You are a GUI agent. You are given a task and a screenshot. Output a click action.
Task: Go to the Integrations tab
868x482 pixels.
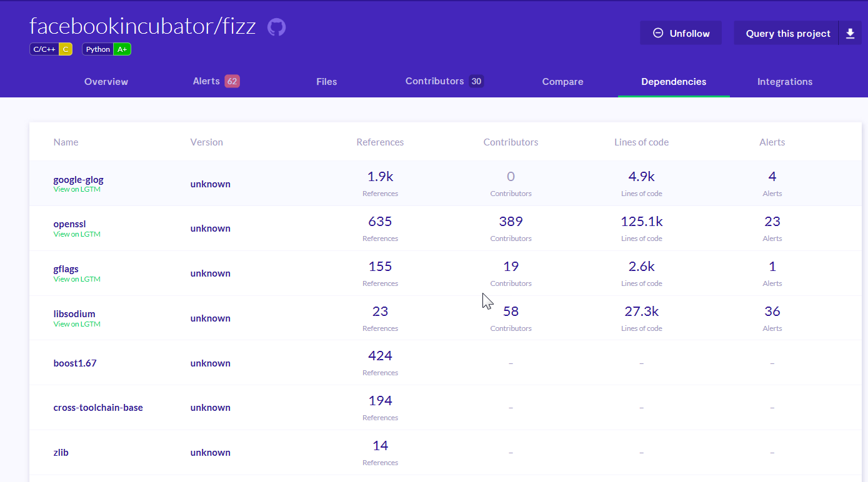(785, 82)
